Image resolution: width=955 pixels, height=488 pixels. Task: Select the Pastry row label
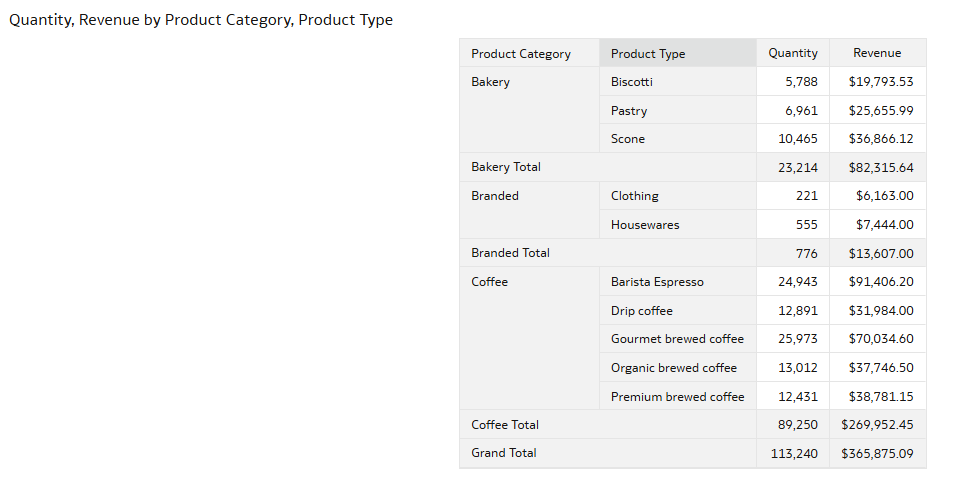pyautogui.click(x=629, y=111)
